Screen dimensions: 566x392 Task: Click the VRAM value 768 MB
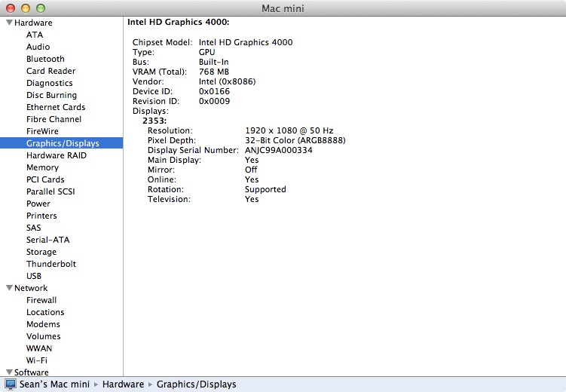click(x=214, y=72)
